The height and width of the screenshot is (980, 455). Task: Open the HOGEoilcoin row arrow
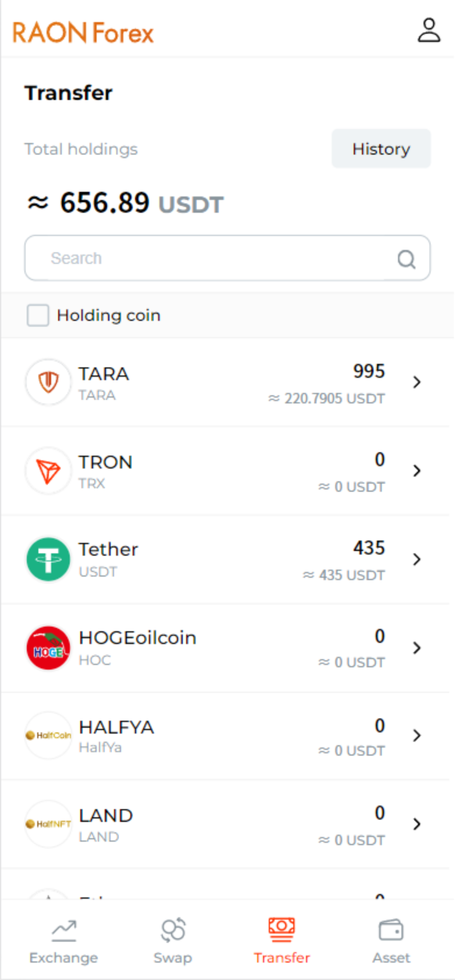pos(417,648)
